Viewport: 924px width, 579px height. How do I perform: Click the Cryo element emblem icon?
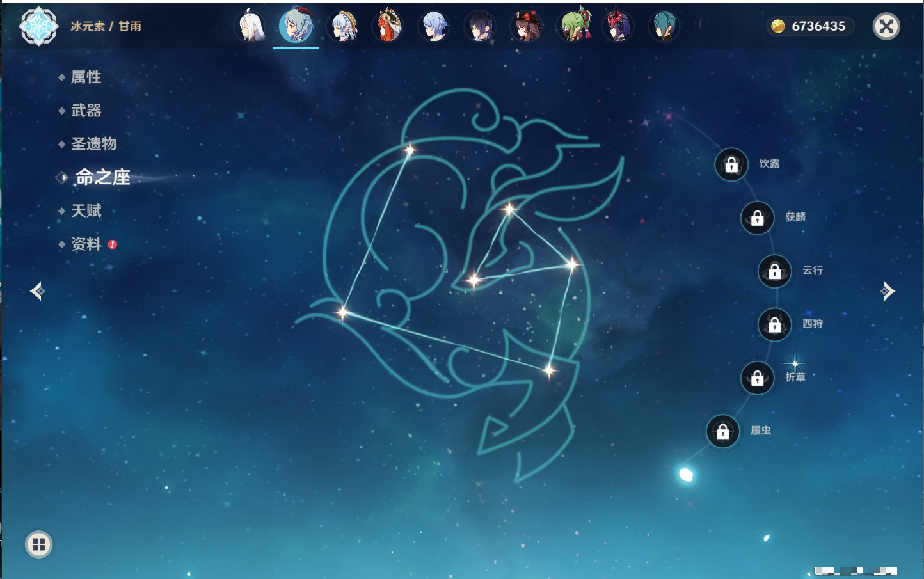pos(38,26)
